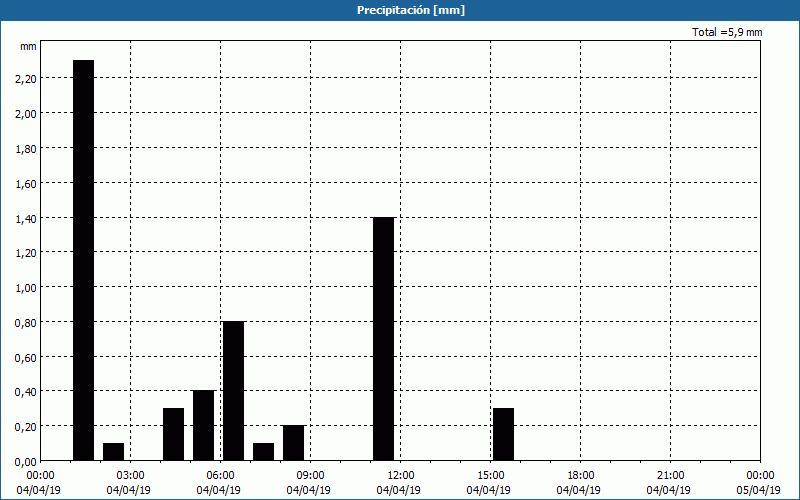Click the '1,40' y-axis label
The width and height of the screenshot is (800, 500).
click(x=26, y=218)
